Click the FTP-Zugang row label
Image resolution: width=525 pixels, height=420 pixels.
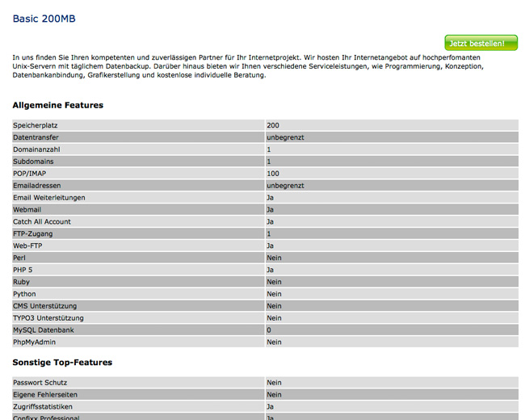point(32,233)
